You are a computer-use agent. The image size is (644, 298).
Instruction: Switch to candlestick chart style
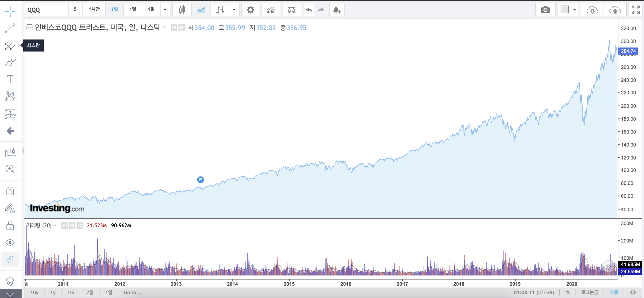(182, 9)
